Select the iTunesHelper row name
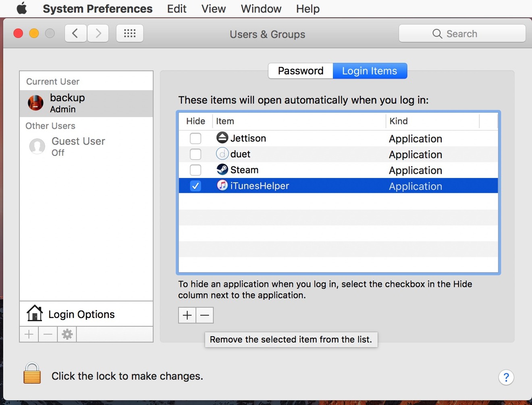The width and height of the screenshot is (532, 405). tap(260, 186)
